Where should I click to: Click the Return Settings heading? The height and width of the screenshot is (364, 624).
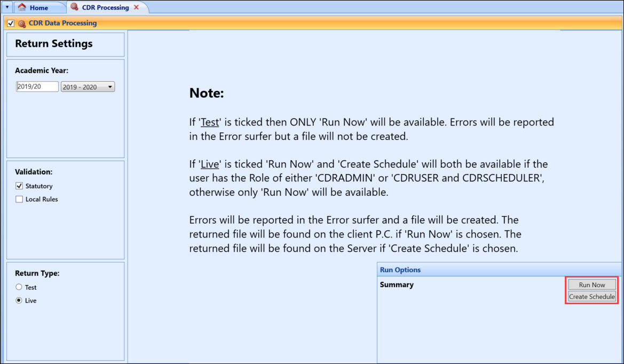(x=54, y=43)
